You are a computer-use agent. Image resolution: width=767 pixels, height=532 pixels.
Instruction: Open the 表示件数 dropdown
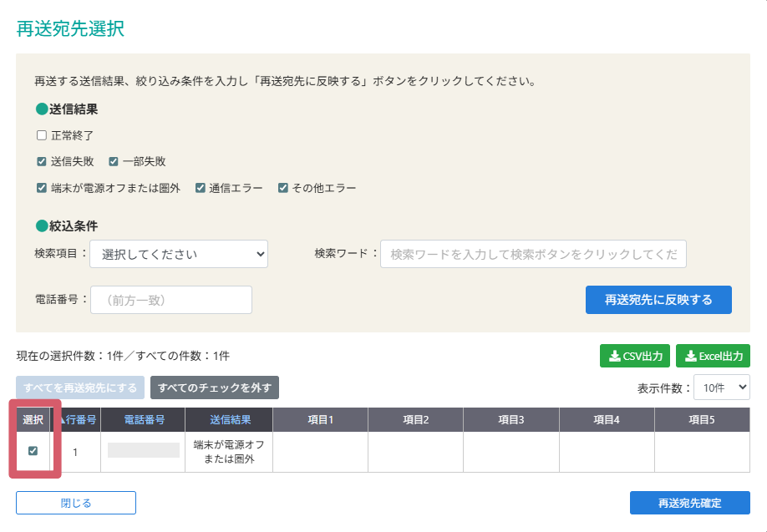coord(720,387)
